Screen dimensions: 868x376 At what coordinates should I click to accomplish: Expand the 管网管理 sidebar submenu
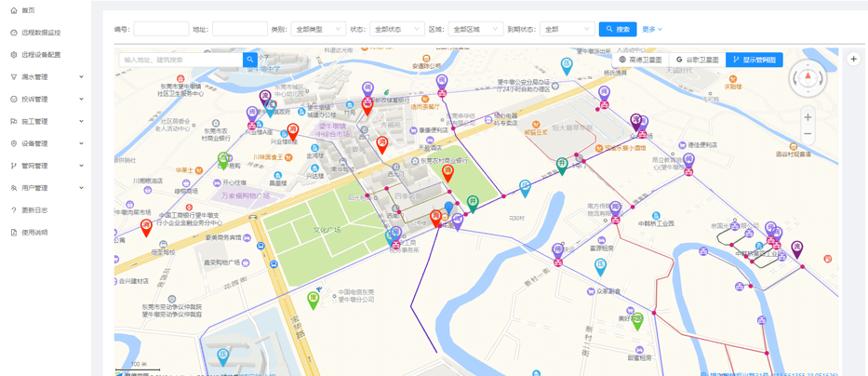click(x=47, y=166)
